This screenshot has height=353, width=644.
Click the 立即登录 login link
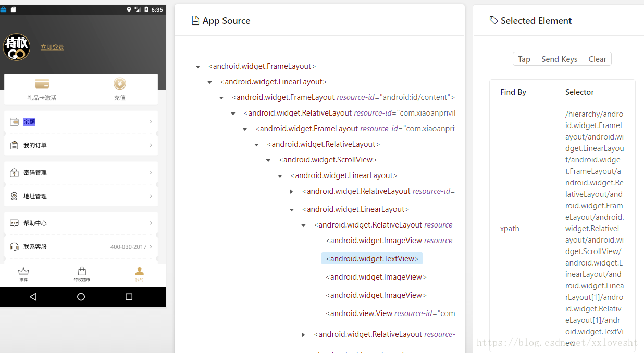pyautogui.click(x=52, y=47)
